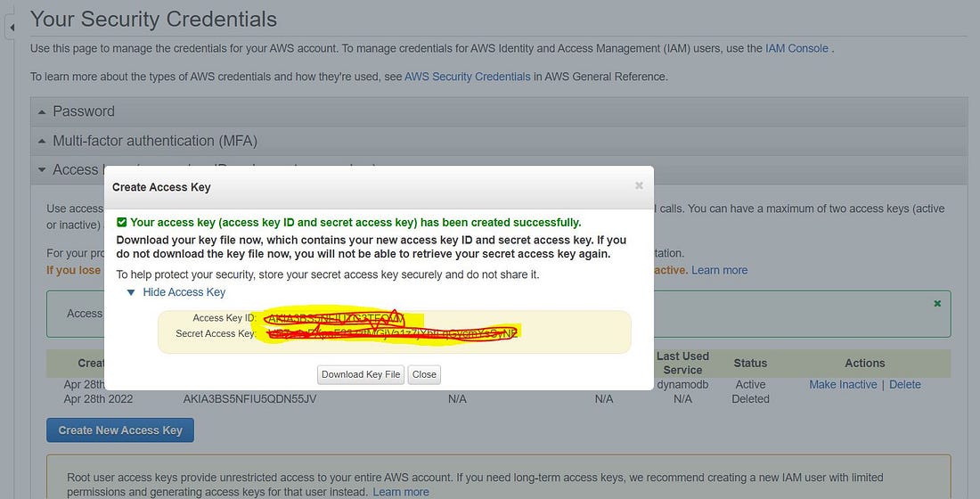Click the Status column header
Screen dimensions: 980x499
point(750,363)
